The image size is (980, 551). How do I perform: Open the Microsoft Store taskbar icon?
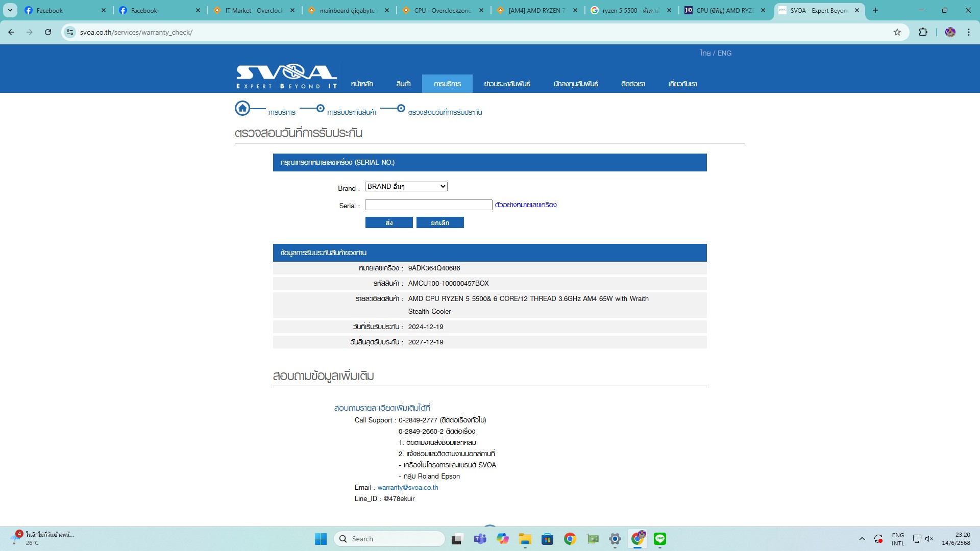[x=547, y=539]
